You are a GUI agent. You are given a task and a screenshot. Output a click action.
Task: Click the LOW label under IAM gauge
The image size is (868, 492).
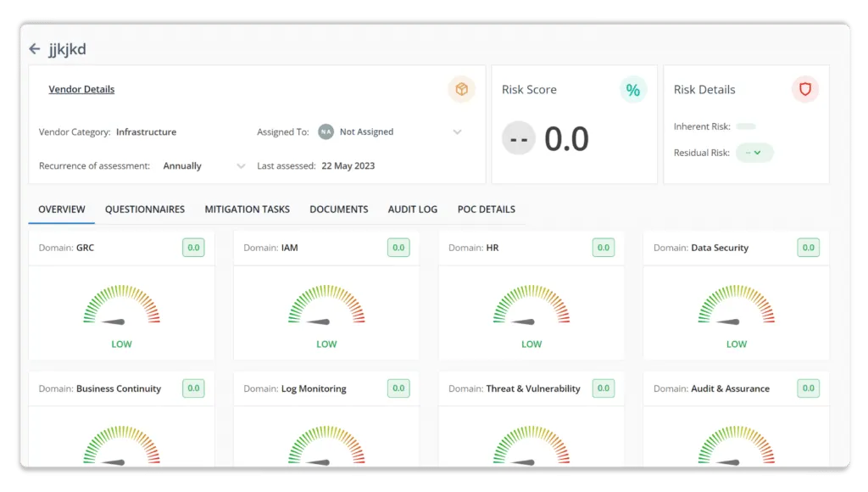pyautogui.click(x=326, y=344)
